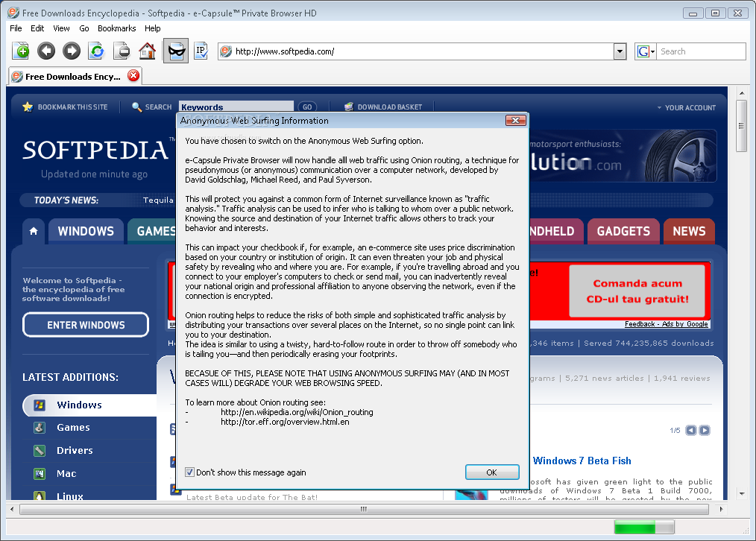Screen dimensions: 756x541
Task: Click the Mac category icon
Action: [x=40, y=473]
